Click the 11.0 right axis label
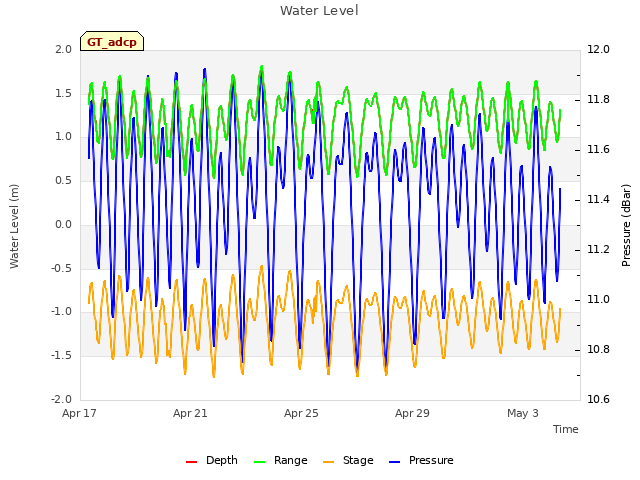Viewport: 640px width, 480px height. [598, 300]
